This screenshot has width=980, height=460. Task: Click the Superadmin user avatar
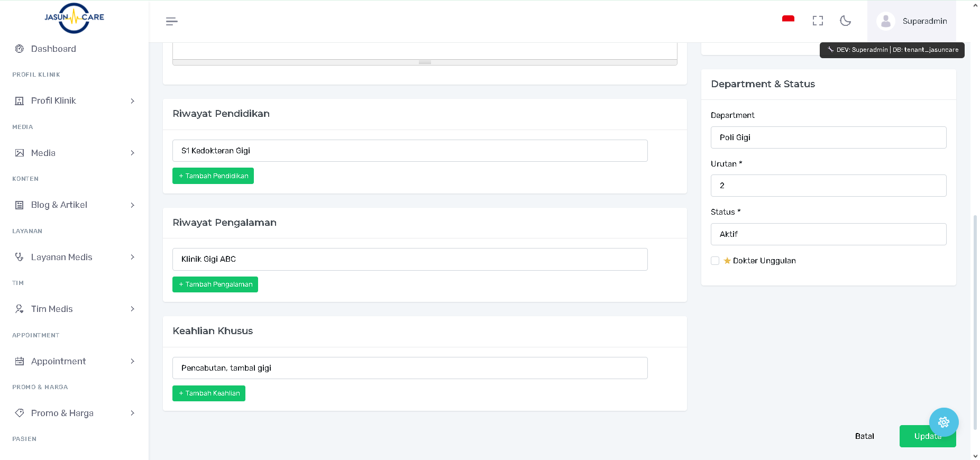[885, 21]
